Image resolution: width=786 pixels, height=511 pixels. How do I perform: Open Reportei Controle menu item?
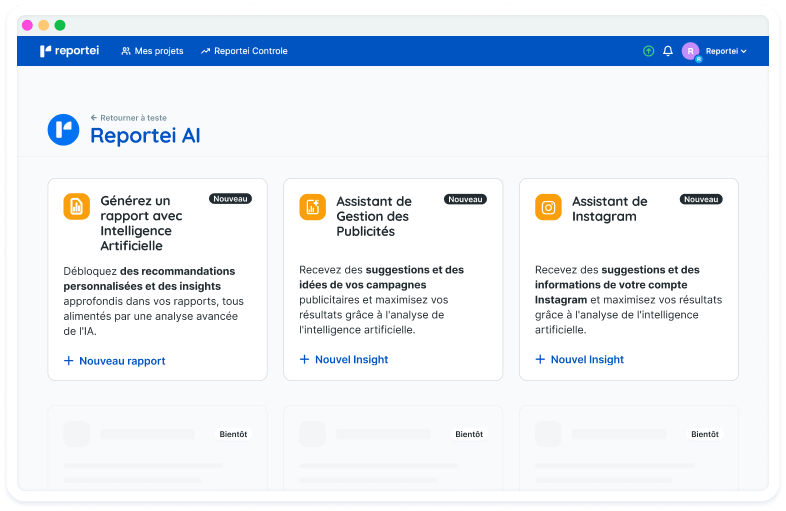coord(244,51)
